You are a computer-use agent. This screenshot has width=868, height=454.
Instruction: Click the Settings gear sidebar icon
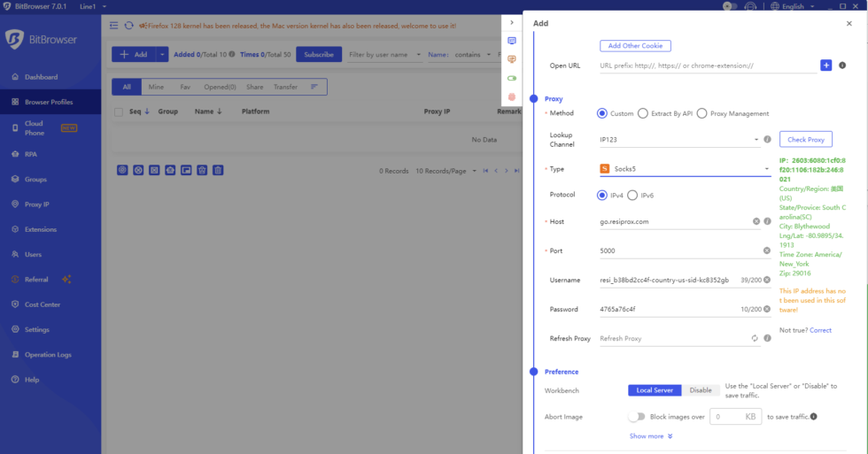point(15,329)
